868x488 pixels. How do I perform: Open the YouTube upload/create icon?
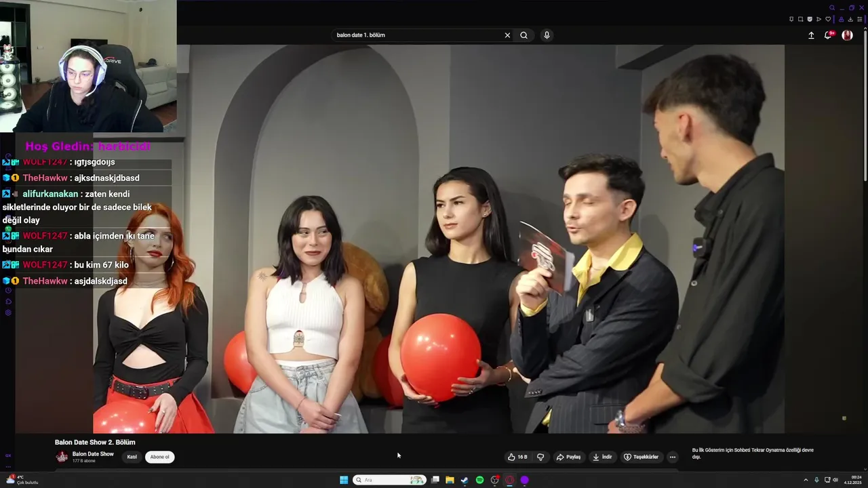811,35
